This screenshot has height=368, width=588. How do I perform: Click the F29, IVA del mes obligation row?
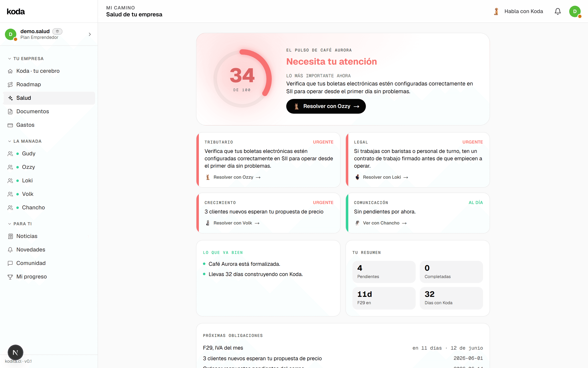[x=343, y=348]
